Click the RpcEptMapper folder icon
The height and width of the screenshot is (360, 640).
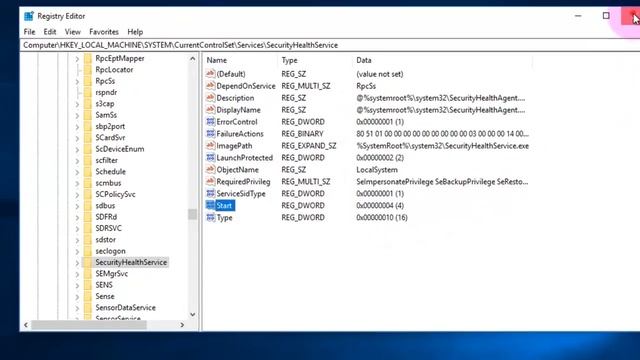pyautogui.click(x=88, y=58)
